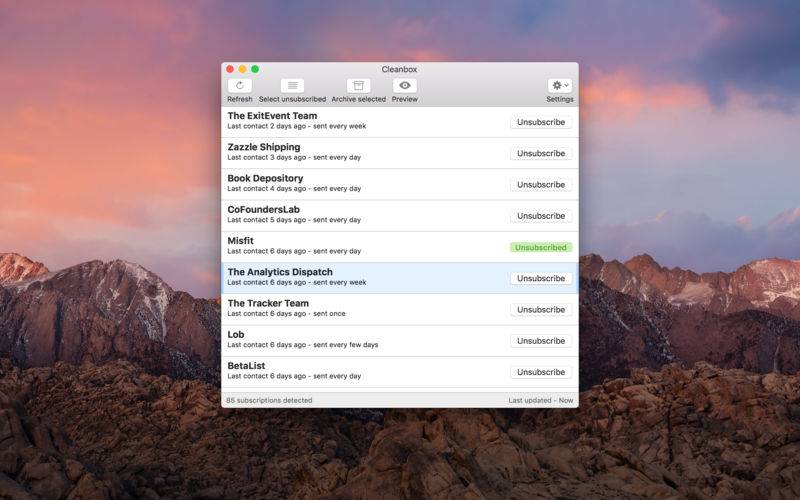800x500 pixels.
Task: Unsubscribe from Lob
Action: [541, 341]
